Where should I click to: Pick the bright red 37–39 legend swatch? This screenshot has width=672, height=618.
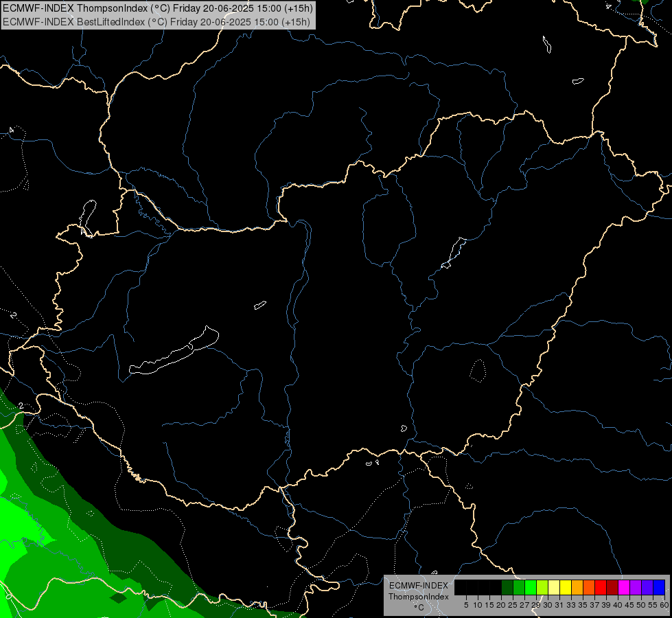click(x=601, y=587)
